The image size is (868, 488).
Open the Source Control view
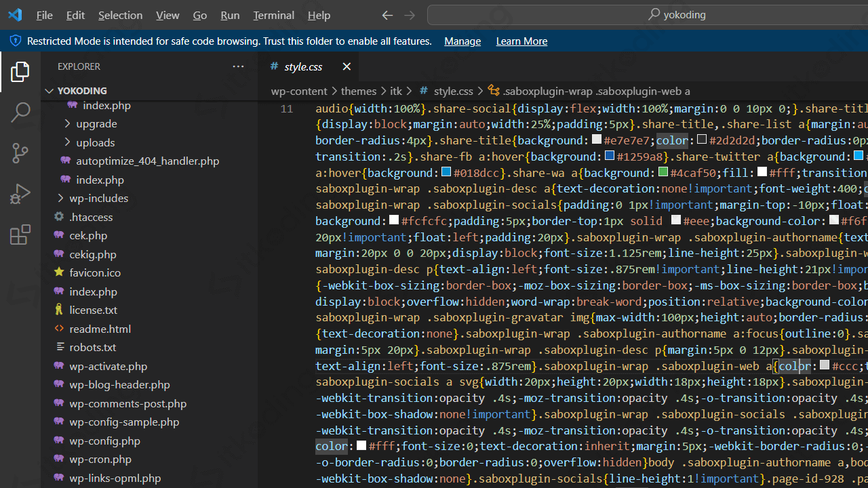[20, 153]
